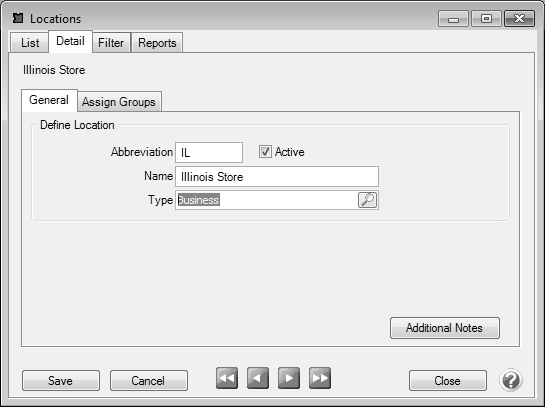Open the Type lookup magnifier icon
Image resolution: width=545 pixels, height=407 pixels.
click(367, 200)
